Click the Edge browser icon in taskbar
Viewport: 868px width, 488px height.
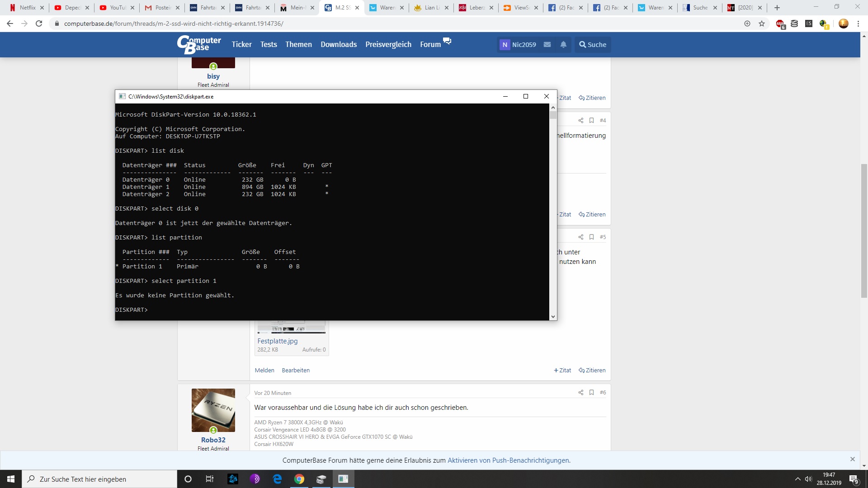click(277, 479)
